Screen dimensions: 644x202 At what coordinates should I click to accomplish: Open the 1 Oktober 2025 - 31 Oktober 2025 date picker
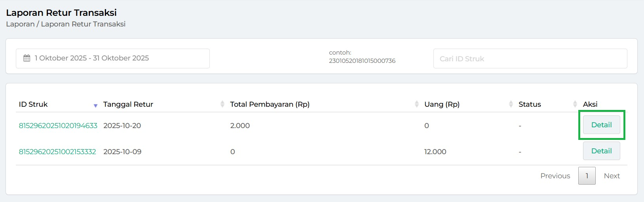[112, 59]
